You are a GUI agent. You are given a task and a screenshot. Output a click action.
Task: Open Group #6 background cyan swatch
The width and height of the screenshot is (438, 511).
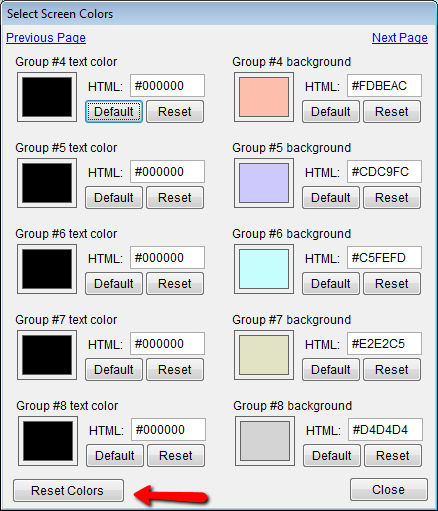264,269
